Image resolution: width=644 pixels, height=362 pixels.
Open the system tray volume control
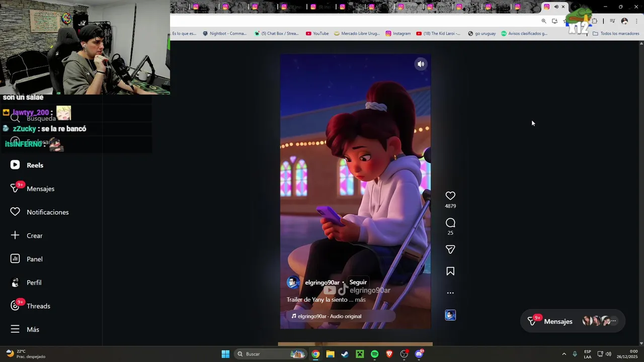[x=608, y=354]
